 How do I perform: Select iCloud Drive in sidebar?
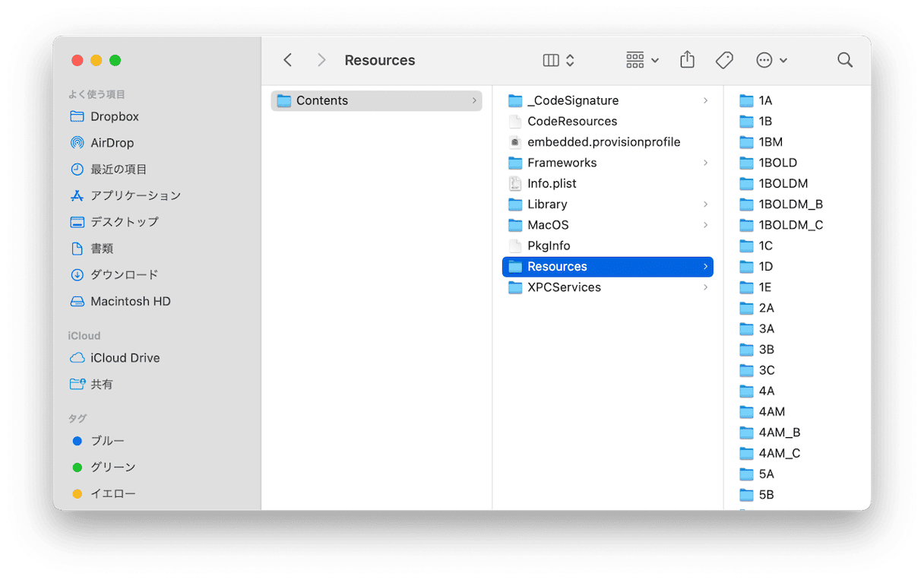[125, 358]
